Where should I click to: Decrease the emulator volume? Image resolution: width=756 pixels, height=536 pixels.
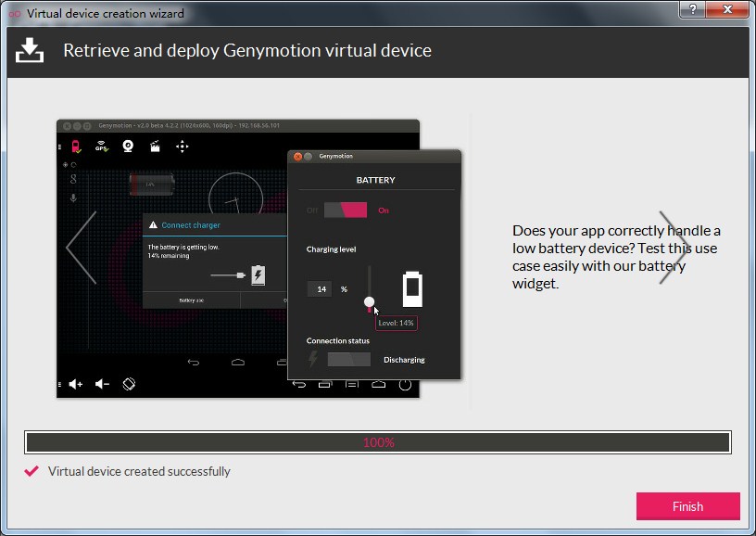point(103,384)
